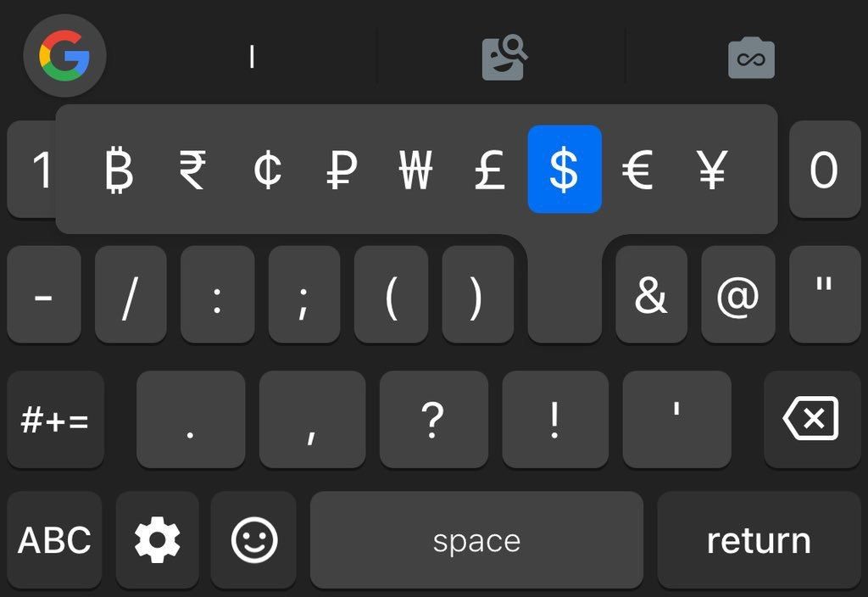Tap the ampersand key
Image resolution: width=868 pixels, height=597 pixels.
(651, 294)
